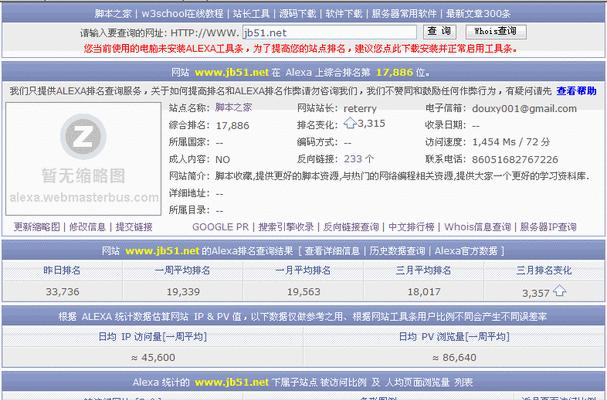Viewport: 607px width, 400px height.
Task: Open the GOOGLE PR link
Action: 220,227
